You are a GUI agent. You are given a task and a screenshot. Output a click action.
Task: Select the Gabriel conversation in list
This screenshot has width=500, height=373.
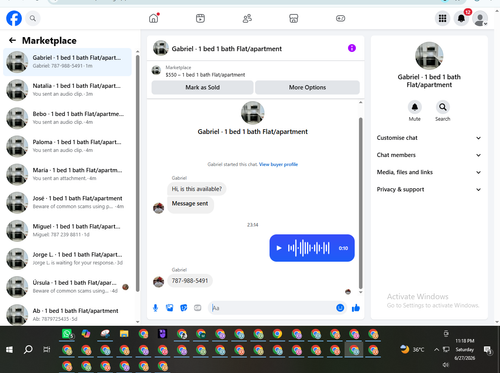67,62
